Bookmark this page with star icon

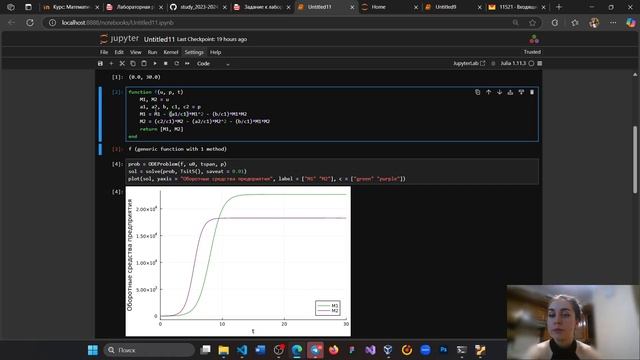tap(532, 23)
